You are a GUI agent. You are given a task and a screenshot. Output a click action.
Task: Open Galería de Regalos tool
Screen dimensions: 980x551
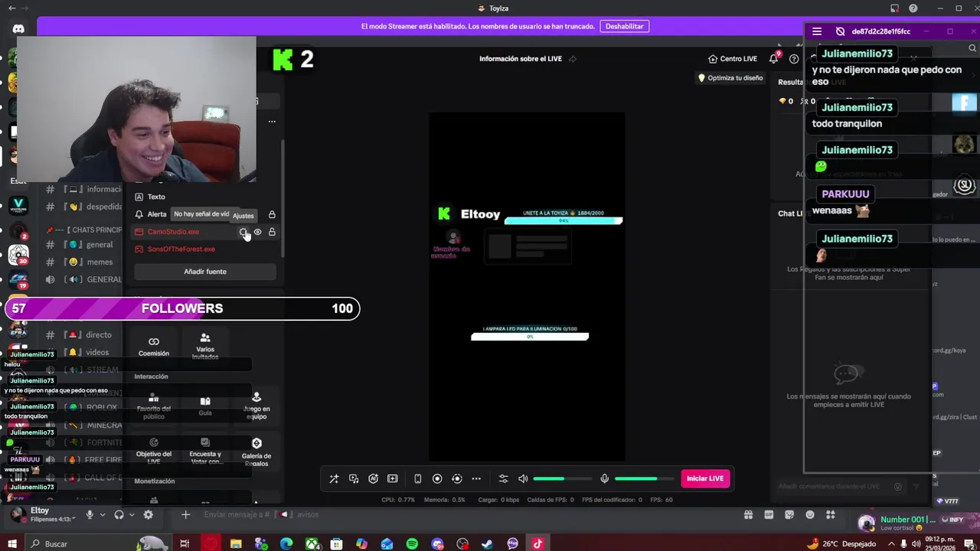[x=256, y=452]
